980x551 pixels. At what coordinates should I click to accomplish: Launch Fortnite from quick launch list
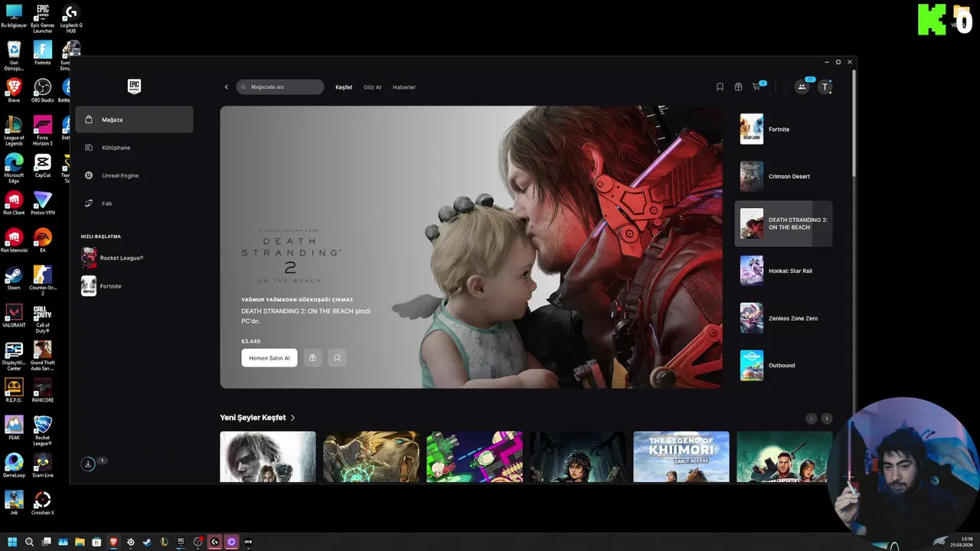coord(101,286)
